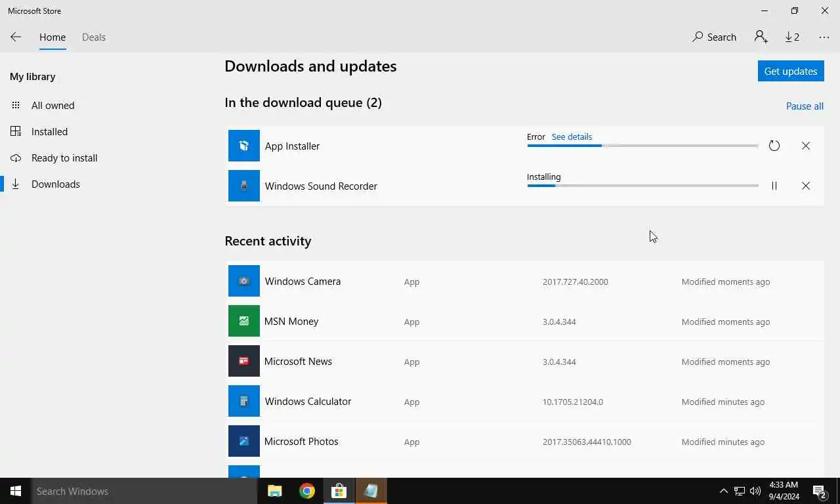Click the Microsoft Photos name

coord(301,441)
